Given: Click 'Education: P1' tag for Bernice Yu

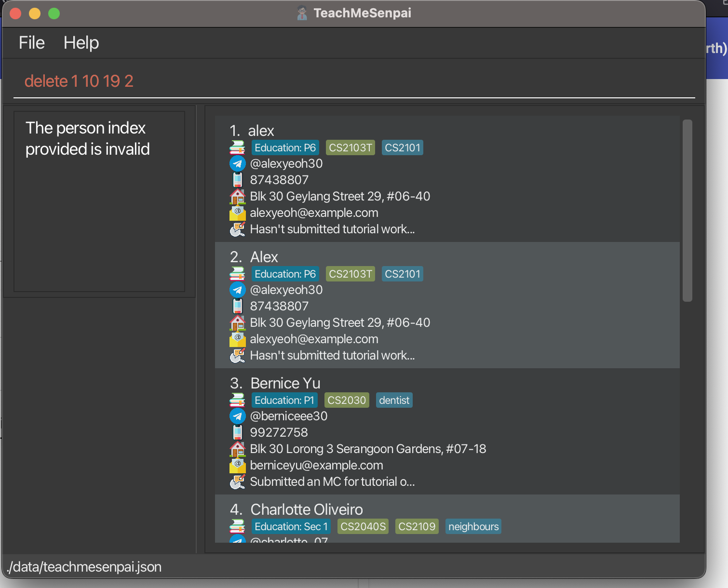Looking at the screenshot, I should point(284,400).
